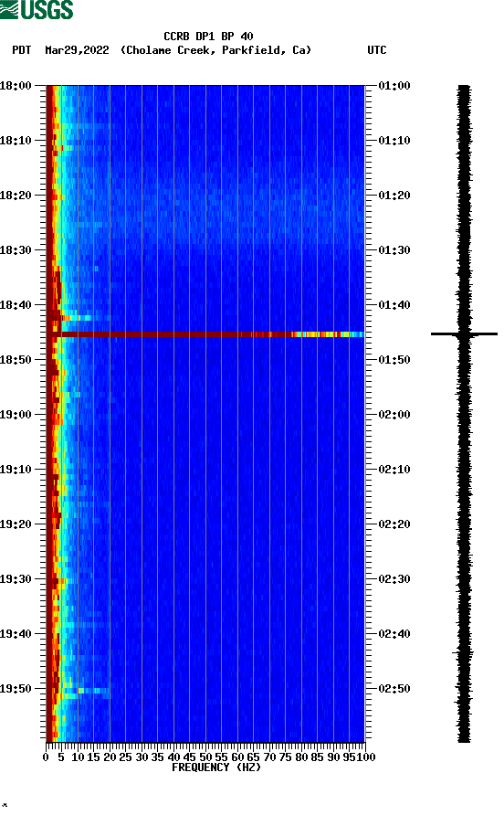Viewport: 504px width, 815px height.
Task: Click the 20 Hz frequency tick label
Action: point(110,757)
